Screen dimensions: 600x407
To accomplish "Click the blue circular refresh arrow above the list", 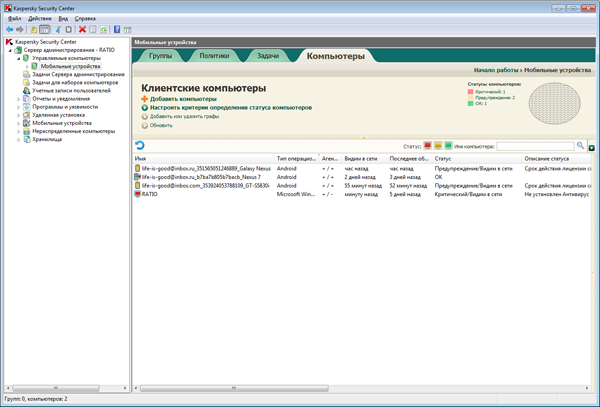I will coord(140,145).
